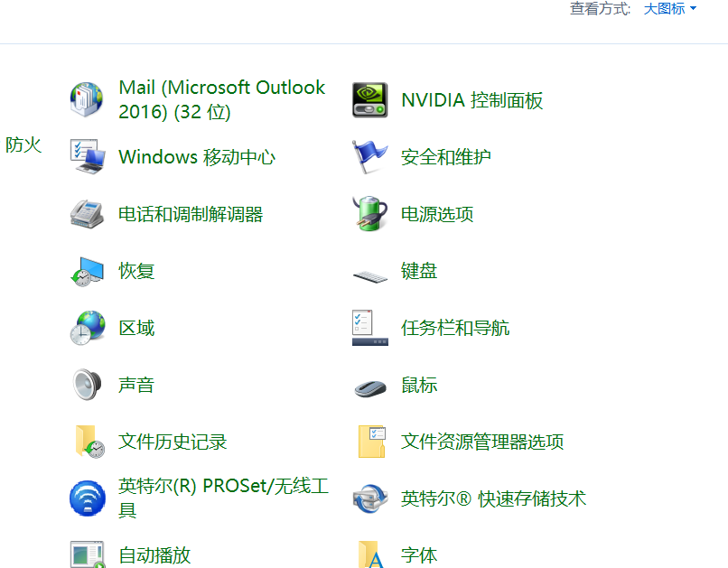The image size is (728, 568).
Task: Open the 电话和调制解调器 telephone icon
Action: click(88, 214)
